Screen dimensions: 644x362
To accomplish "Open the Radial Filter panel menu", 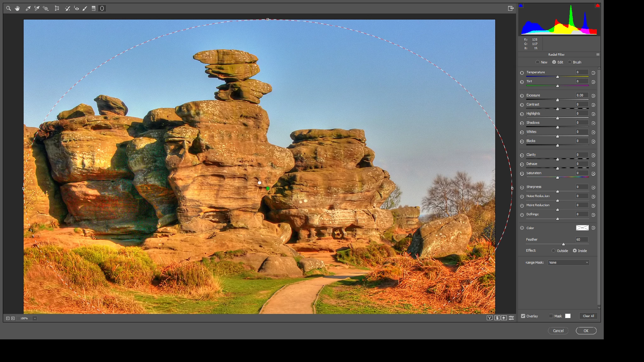I will pyautogui.click(x=598, y=54).
